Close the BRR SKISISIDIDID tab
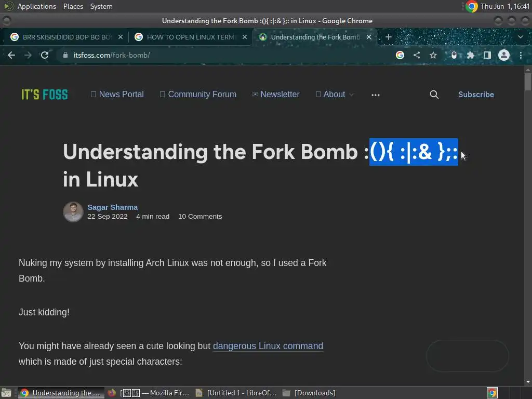The image size is (532, 399). (121, 37)
